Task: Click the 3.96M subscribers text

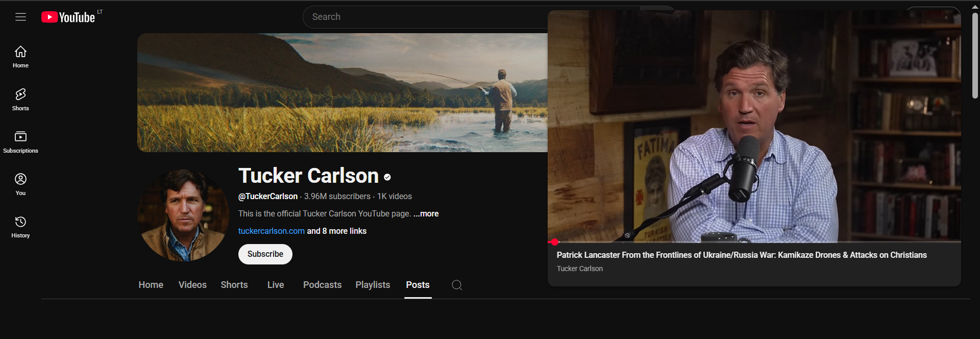Action: 337,197
